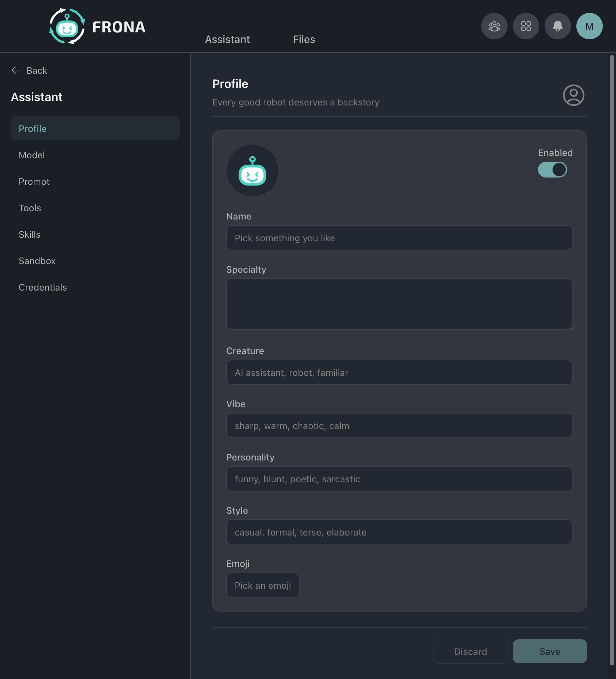The image size is (616, 679).
Task: Open the emoji picker labeled Pick an emoji
Action: pos(262,585)
